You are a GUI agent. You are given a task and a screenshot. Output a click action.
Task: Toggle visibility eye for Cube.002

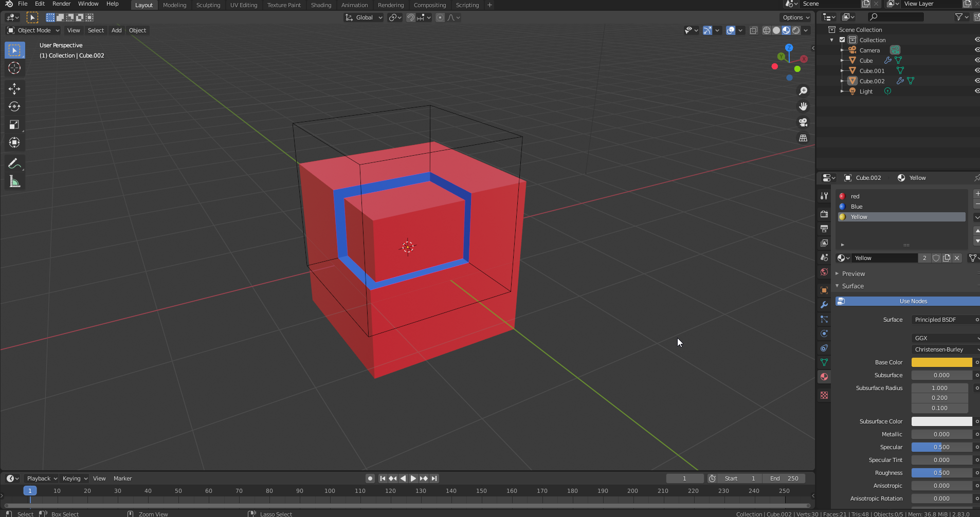[977, 81]
